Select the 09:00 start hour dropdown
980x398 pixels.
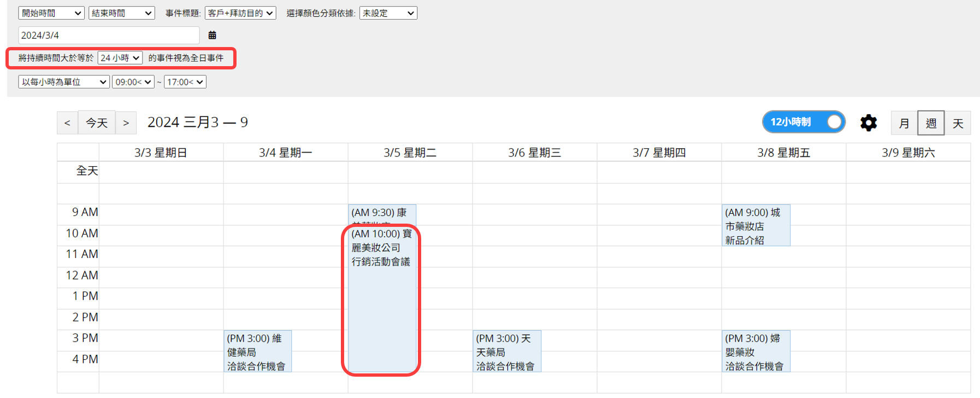point(133,82)
